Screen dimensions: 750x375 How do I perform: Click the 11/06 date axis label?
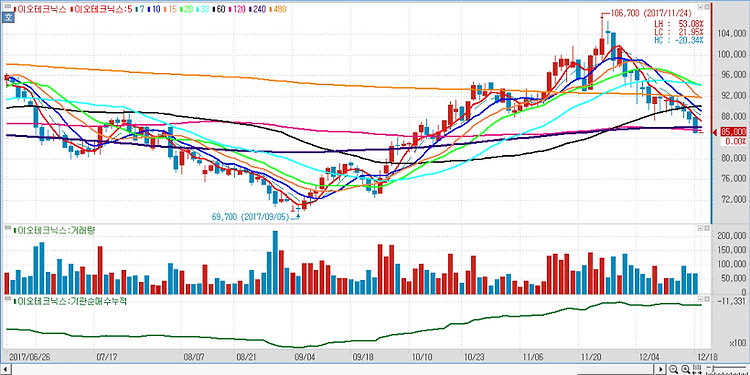coord(532,356)
